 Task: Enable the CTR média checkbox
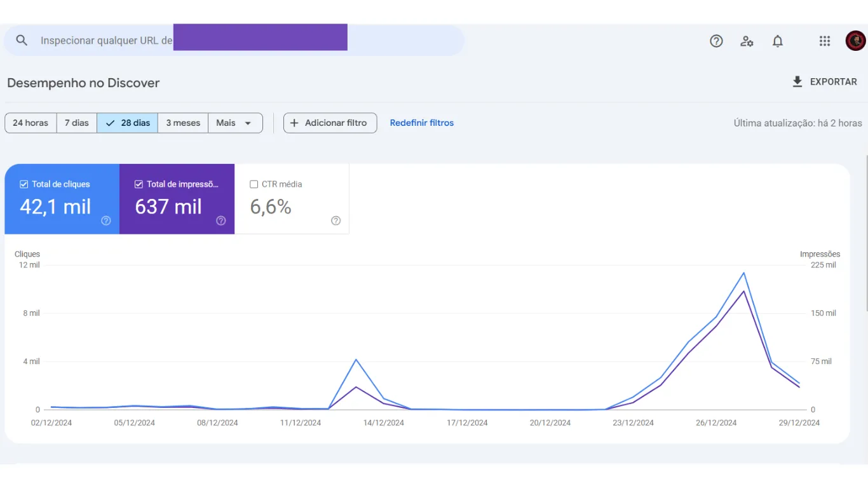[x=254, y=184]
